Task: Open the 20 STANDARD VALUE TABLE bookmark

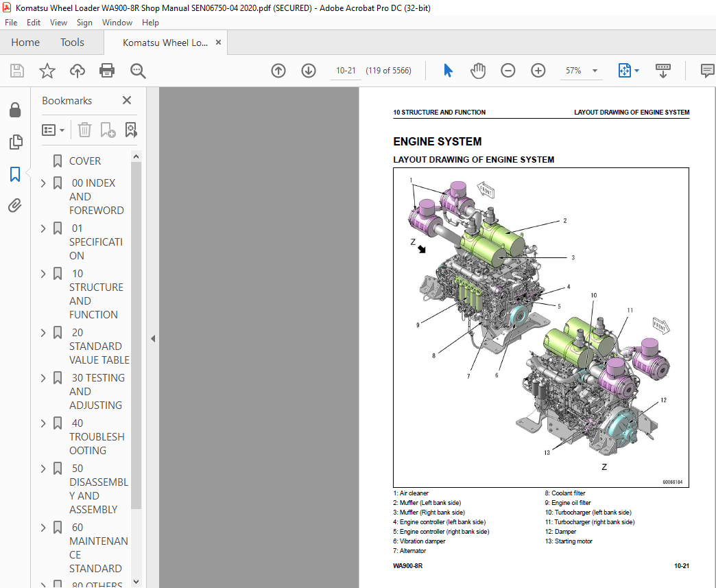Action: [x=99, y=346]
